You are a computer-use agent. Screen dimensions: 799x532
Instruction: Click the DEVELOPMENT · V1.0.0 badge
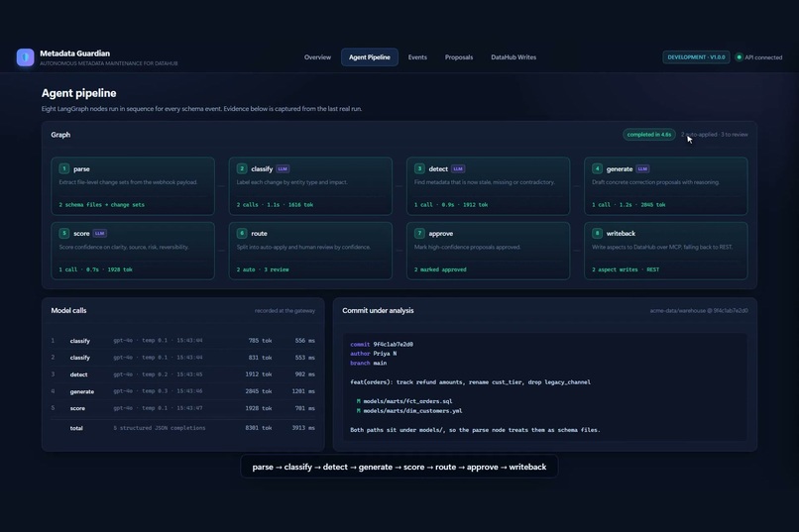(x=696, y=57)
